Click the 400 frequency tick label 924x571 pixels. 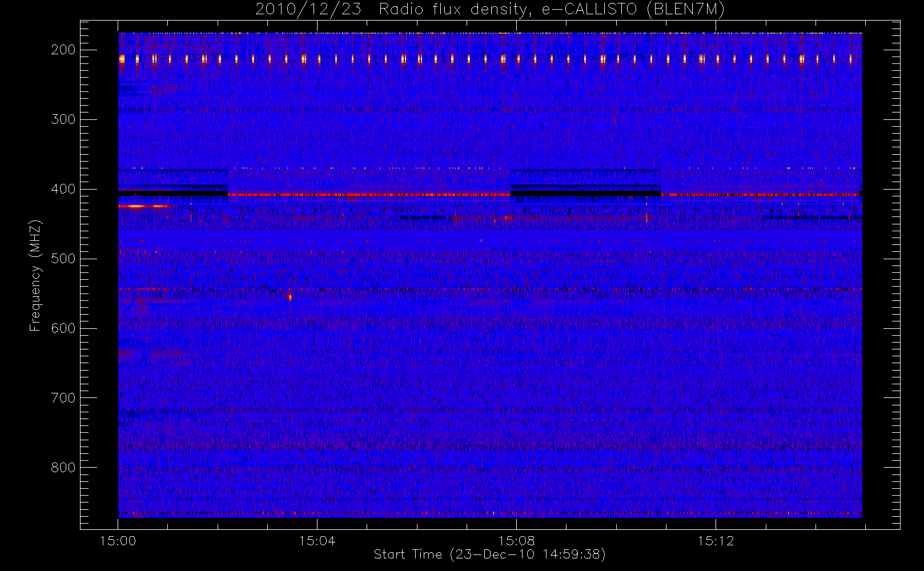click(x=63, y=189)
